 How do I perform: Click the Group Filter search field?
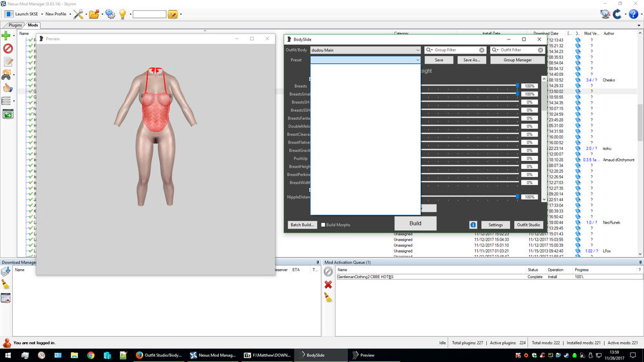point(455,50)
